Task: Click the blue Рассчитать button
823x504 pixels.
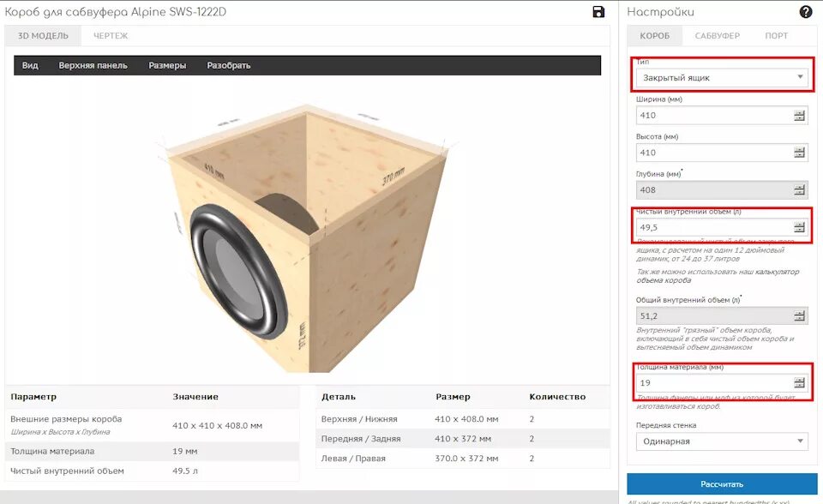Action: 722,484
